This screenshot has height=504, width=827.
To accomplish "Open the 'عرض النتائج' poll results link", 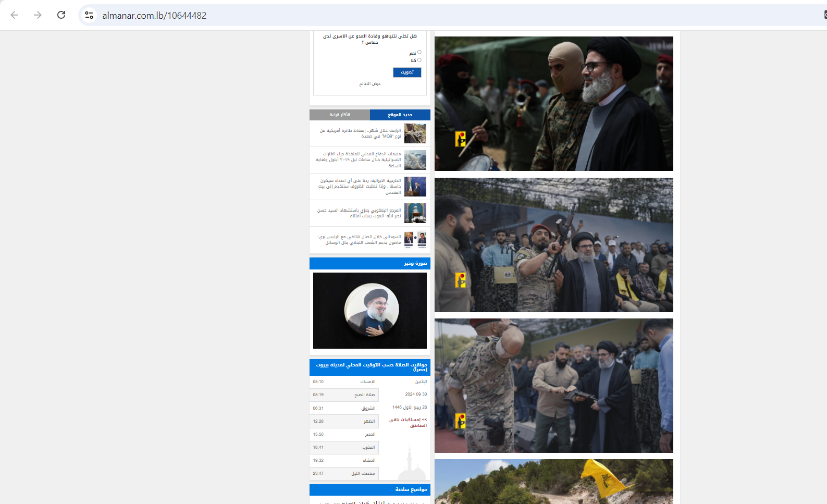I will pos(369,83).
